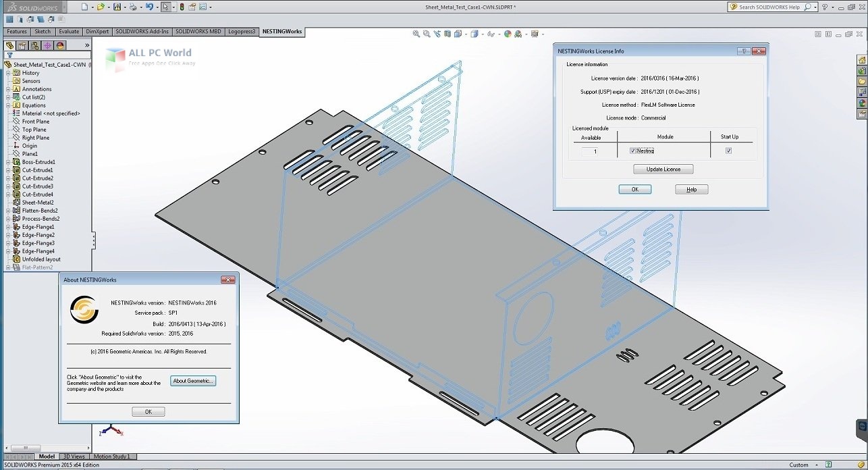Open the Display Style dropdown arrow
Screen dimensions: 868x470
click(x=483, y=34)
